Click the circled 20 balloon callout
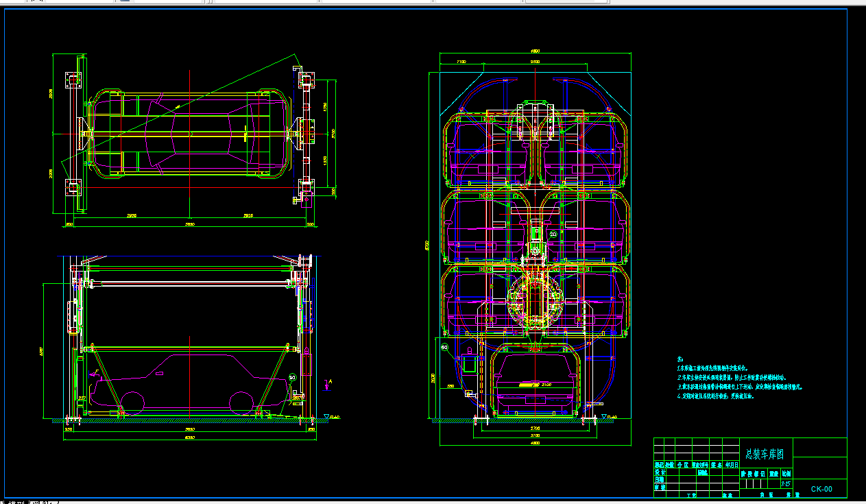 click(553, 235)
